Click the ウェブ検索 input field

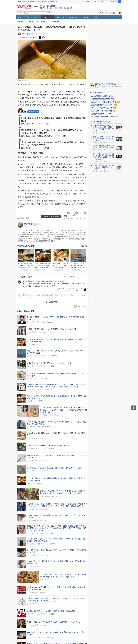coord(104,2)
